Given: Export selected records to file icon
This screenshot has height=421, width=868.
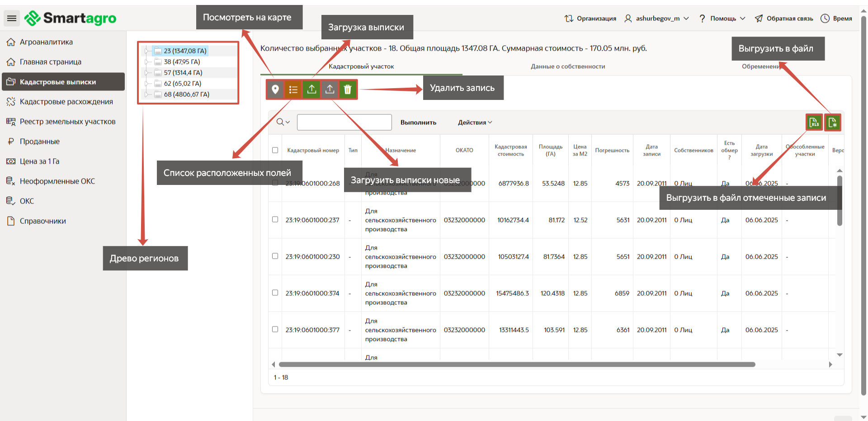Looking at the screenshot, I should tap(832, 123).
